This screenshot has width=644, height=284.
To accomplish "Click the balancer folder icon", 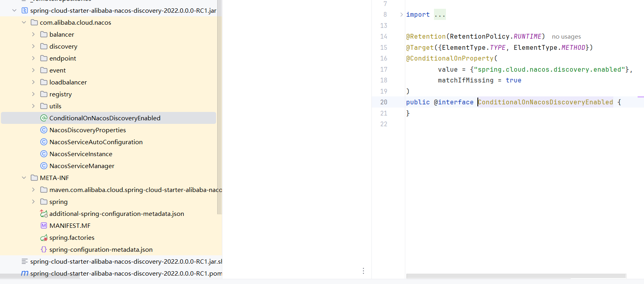I will [44, 34].
